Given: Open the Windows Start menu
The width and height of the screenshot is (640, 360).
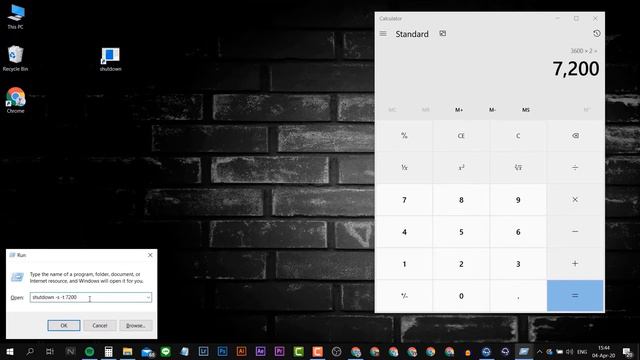Looking at the screenshot, I should (10, 351).
